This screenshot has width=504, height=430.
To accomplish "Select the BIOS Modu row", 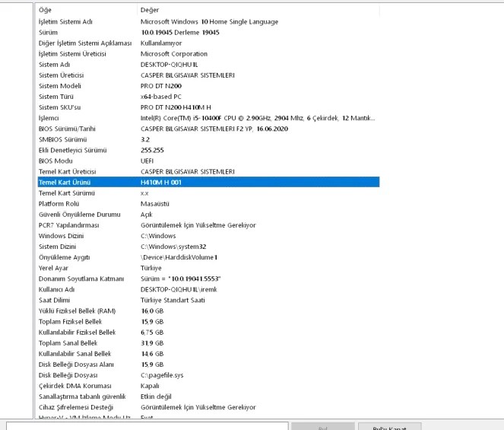I will coord(55,161).
